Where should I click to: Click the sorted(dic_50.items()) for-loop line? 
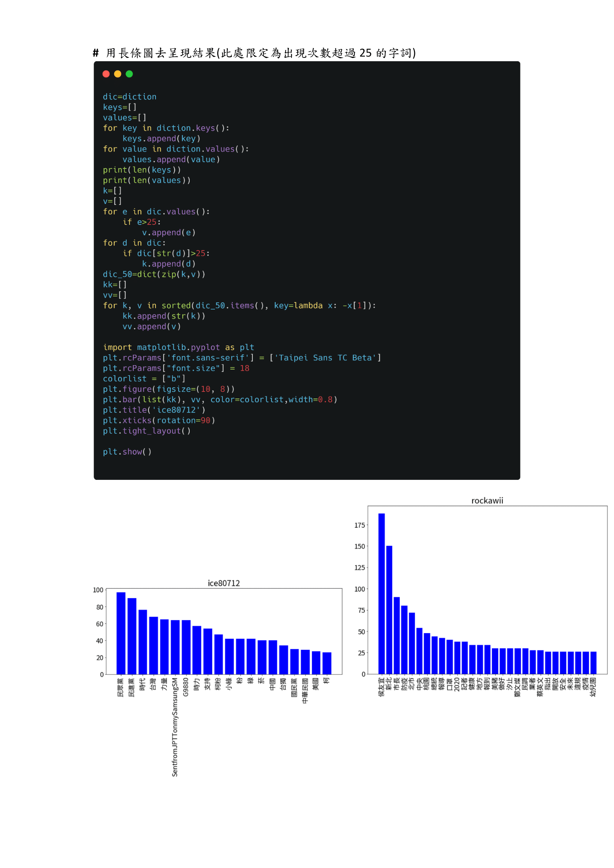click(240, 306)
